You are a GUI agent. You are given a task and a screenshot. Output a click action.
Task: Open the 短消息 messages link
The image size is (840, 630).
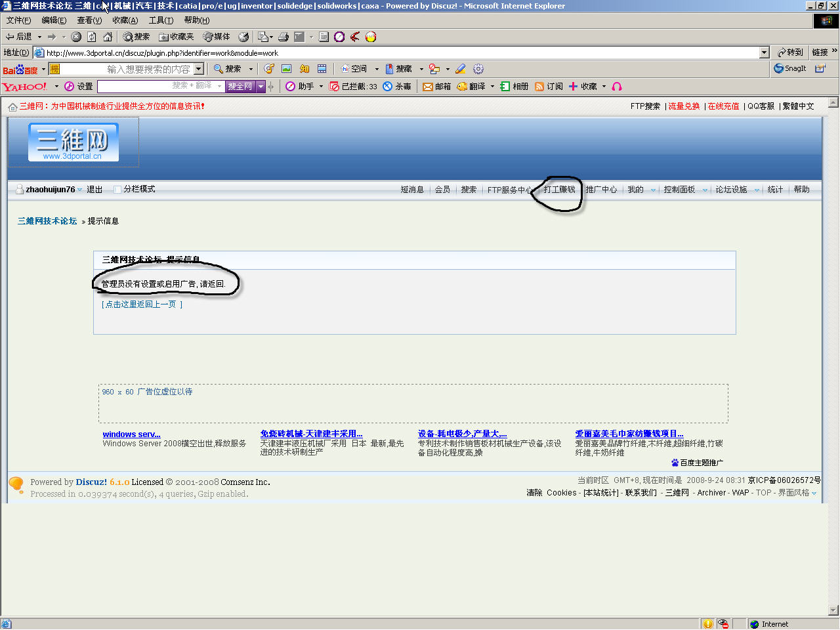412,190
